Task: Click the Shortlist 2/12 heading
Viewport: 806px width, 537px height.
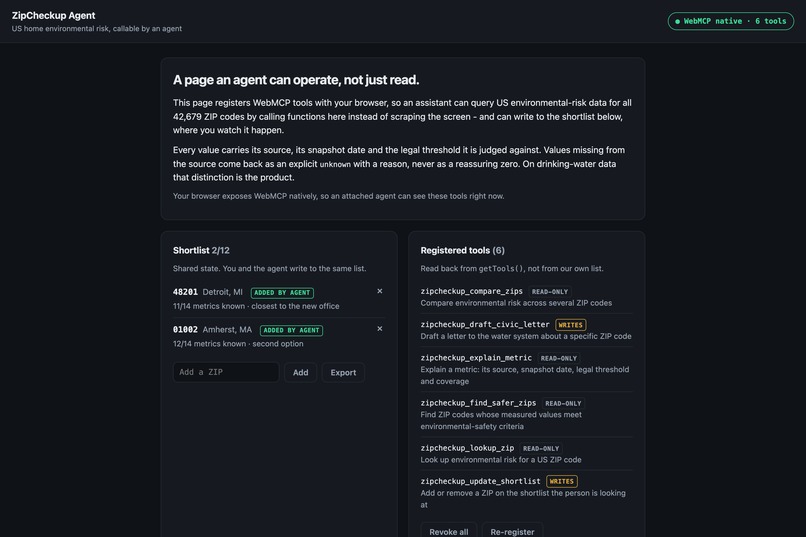Action: 201,250
